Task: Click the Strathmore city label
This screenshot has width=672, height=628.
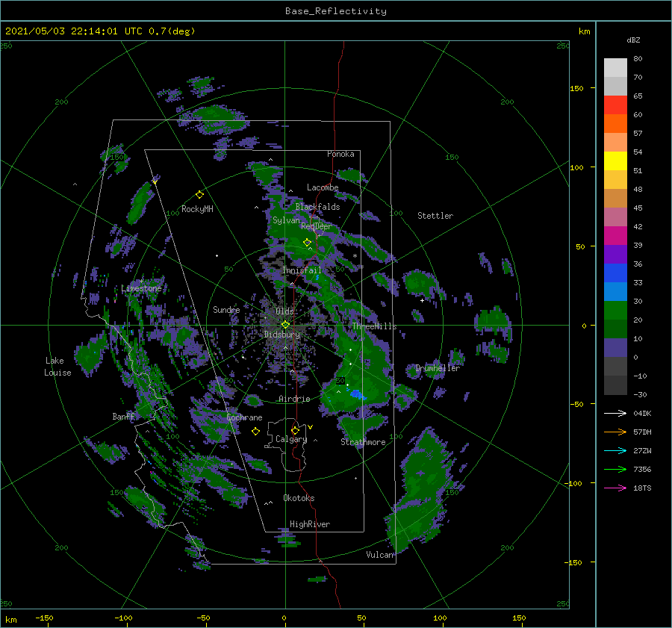Action: pyautogui.click(x=363, y=442)
